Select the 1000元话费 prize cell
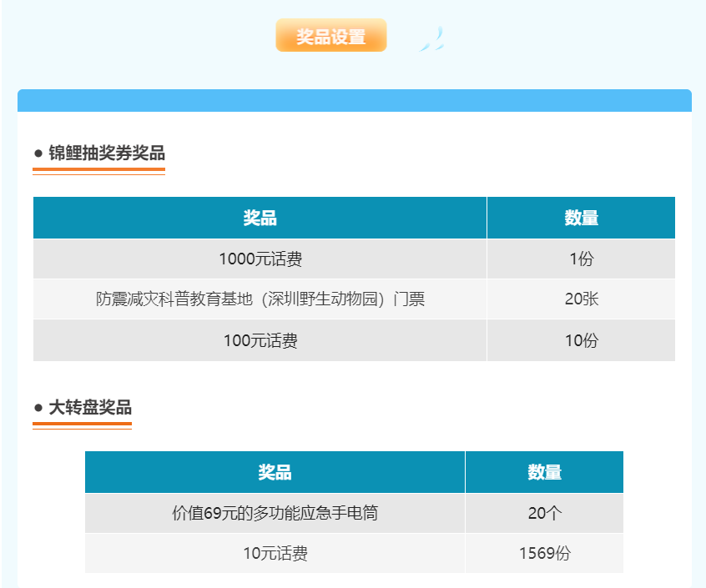Image resolution: width=706 pixels, height=588 pixels. [260, 259]
